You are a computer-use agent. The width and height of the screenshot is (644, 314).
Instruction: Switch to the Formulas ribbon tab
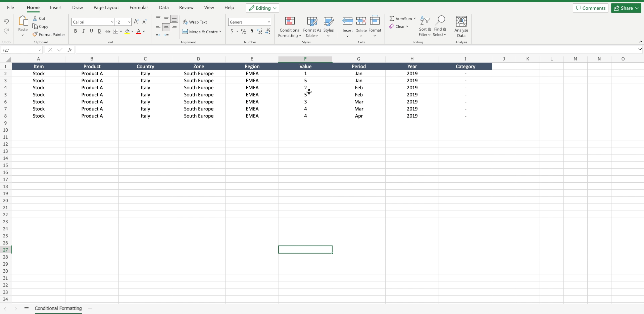pyautogui.click(x=139, y=7)
